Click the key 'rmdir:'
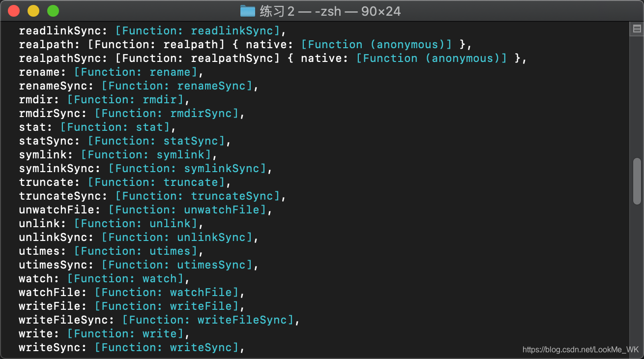The height and width of the screenshot is (359, 644). [x=39, y=100]
